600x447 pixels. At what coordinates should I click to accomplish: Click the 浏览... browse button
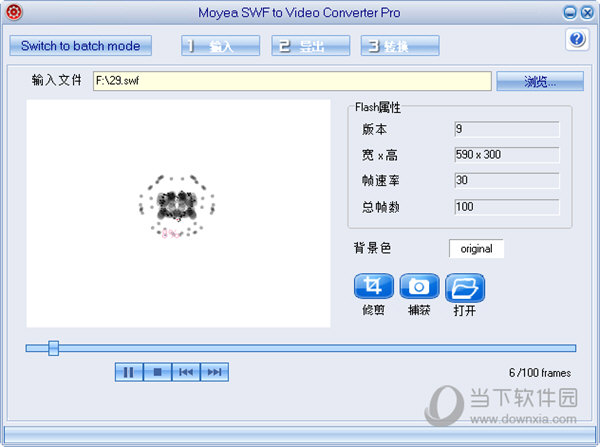point(540,81)
